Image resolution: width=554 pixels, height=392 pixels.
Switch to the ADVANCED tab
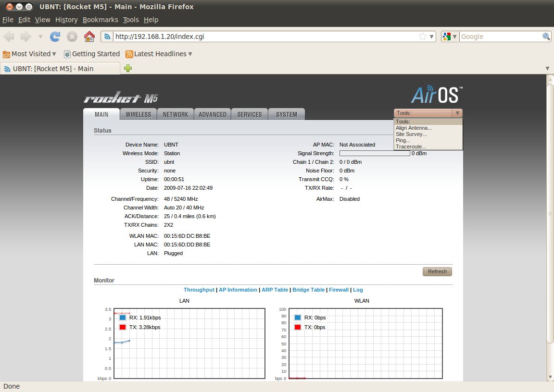tap(213, 114)
